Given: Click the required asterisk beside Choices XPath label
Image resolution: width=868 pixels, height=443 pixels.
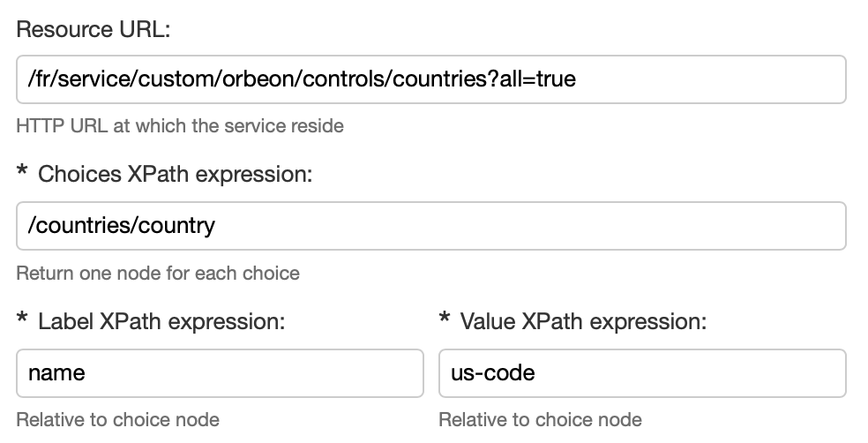Looking at the screenshot, I should [x=22, y=172].
